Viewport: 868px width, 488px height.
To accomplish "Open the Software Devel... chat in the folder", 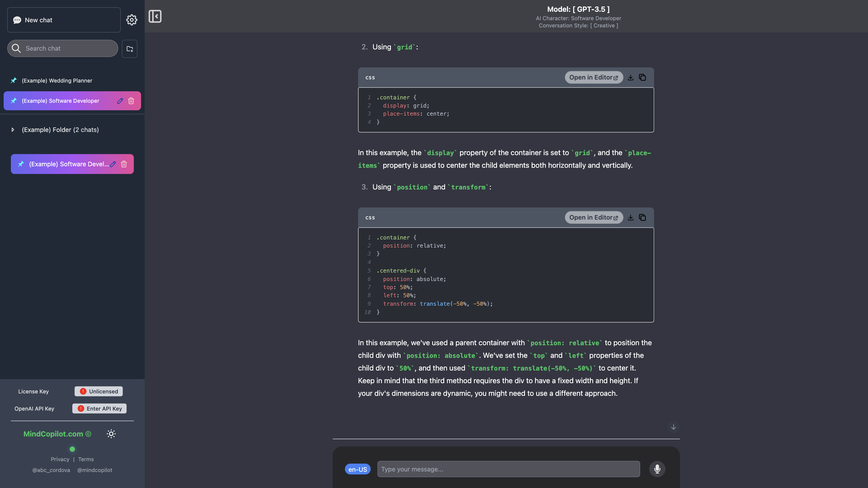I will (68, 164).
